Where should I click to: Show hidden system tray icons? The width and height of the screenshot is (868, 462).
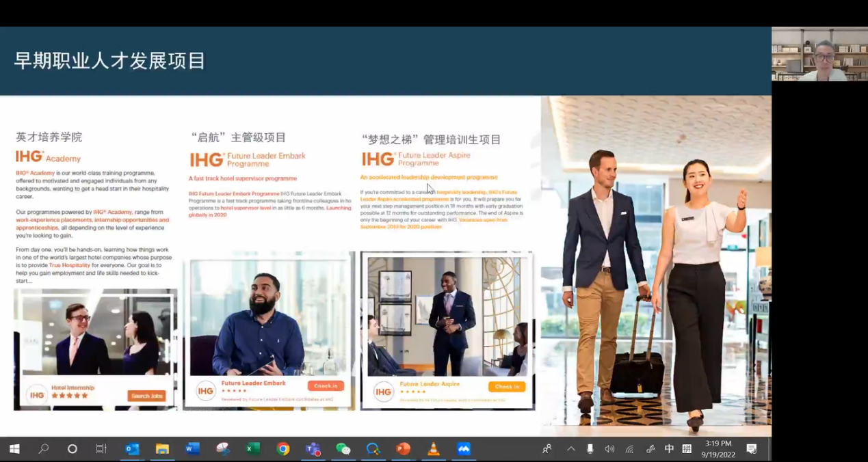(x=570, y=449)
